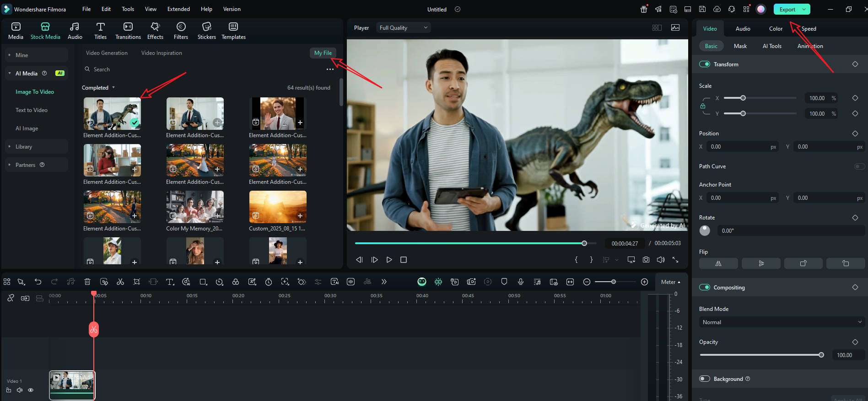Click the save project icon in title bar

(702, 9)
